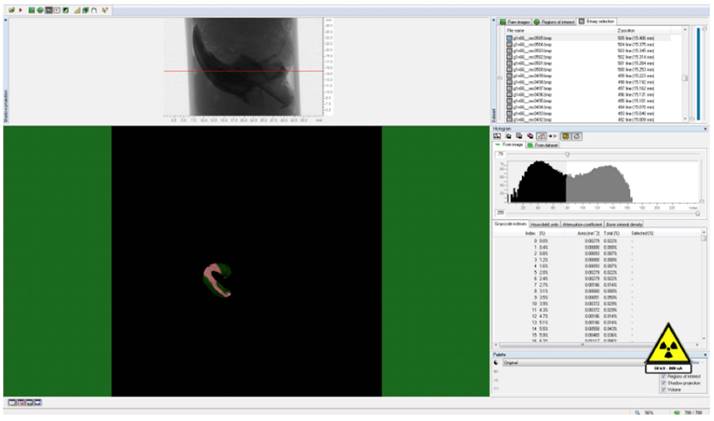Click the last boxed icon of the Histogram toolbar

coord(576,136)
